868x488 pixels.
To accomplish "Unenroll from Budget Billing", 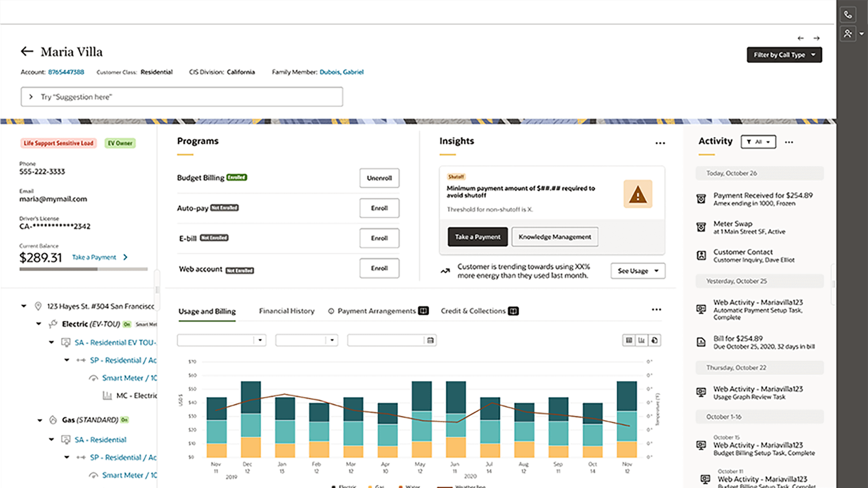I will 379,178.
